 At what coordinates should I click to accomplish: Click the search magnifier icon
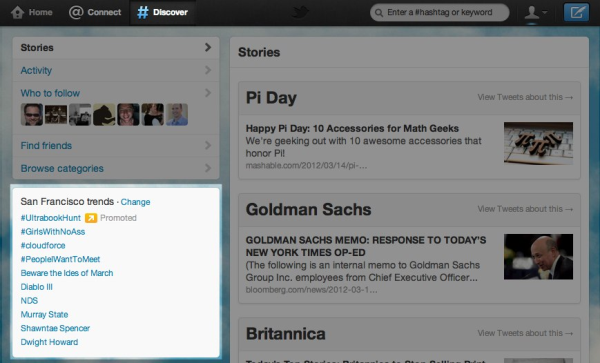tap(379, 13)
